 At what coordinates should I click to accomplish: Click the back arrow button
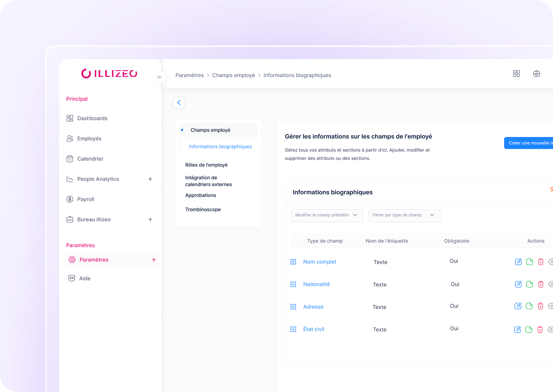pos(179,103)
